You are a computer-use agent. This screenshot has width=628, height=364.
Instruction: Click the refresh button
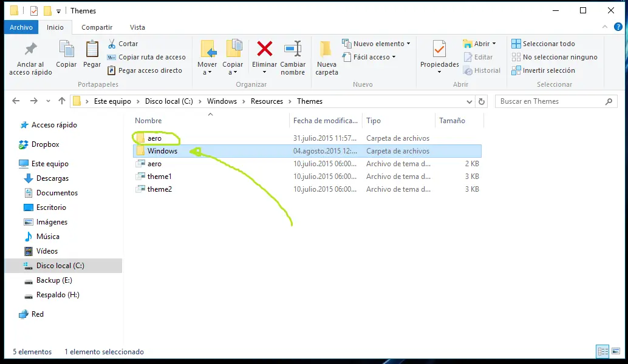tap(482, 101)
